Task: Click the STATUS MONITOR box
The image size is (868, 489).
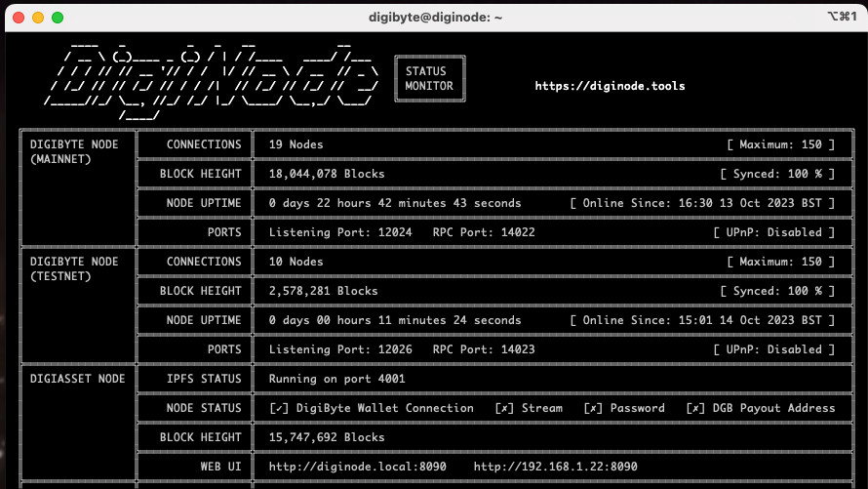Action: 429,79
